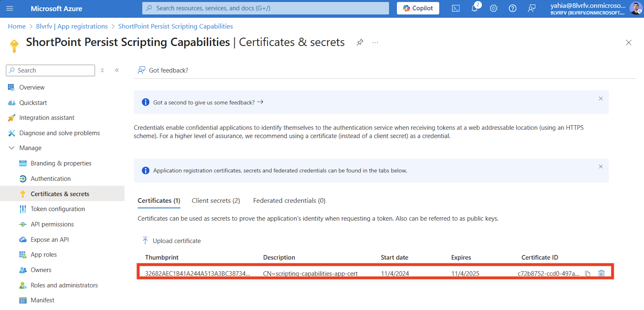
Task: Open the user account avatar
Action: pyautogui.click(x=636, y=8)
